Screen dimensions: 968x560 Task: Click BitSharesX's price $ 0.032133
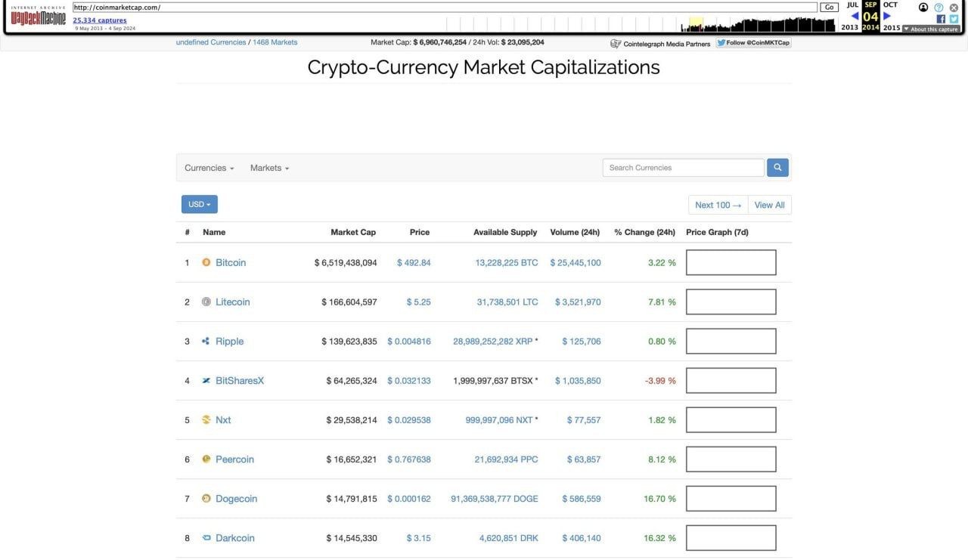[409, 380]
